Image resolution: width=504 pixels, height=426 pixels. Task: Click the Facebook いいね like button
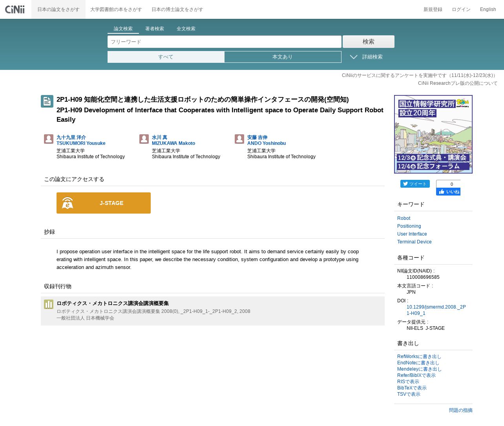point(448,192)
